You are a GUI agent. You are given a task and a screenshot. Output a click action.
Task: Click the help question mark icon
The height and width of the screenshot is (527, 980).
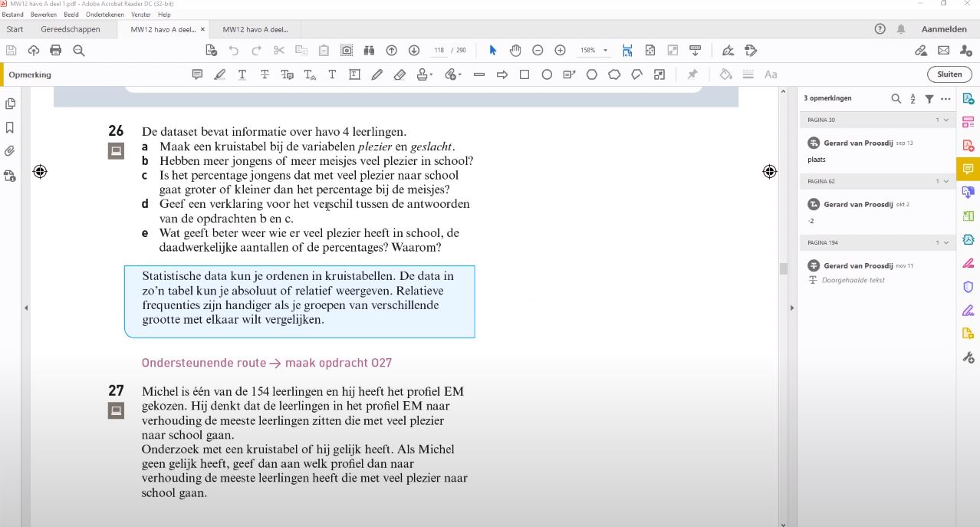tap(880, 29)
